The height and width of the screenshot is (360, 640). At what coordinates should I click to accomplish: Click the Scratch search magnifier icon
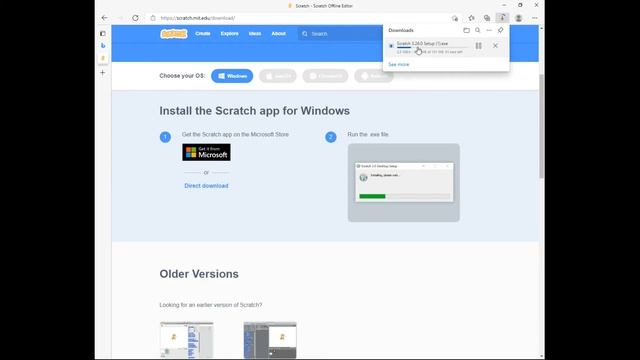pos(304,33)
